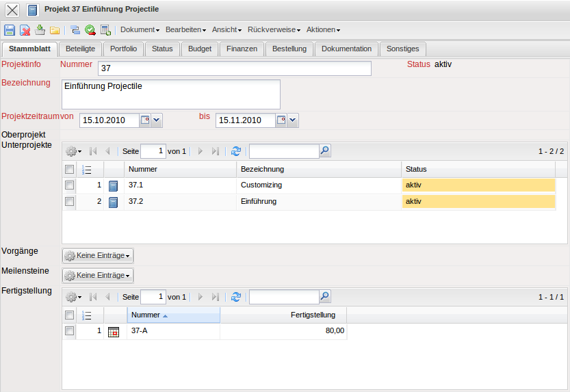
Task: Check the box for row 37-A
Action: pos(69,331)
